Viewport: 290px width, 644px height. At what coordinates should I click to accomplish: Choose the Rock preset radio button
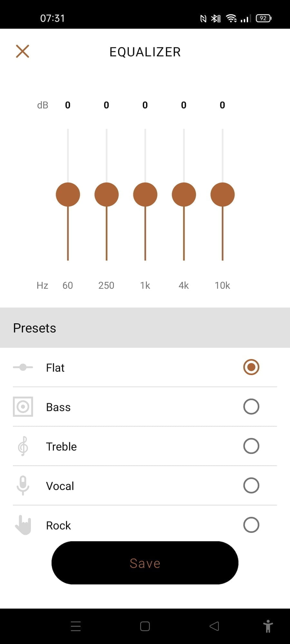click(x=251, y=525)
